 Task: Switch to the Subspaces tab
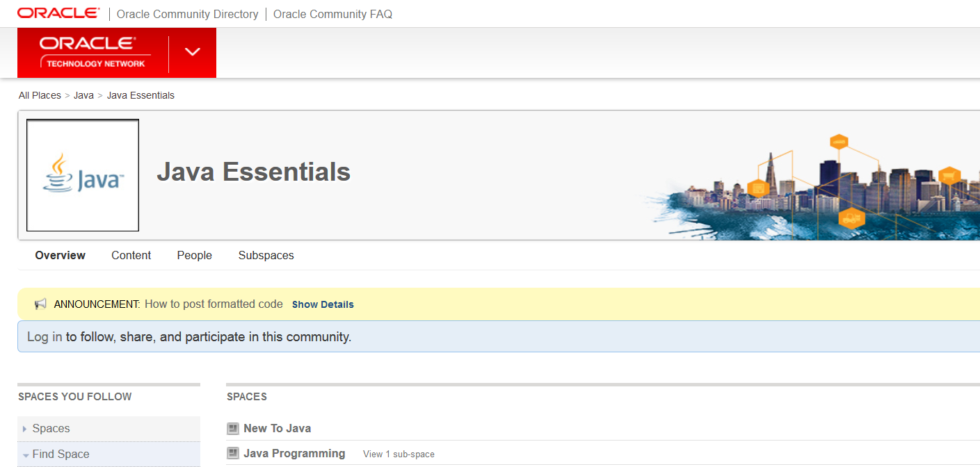[266, 255]
